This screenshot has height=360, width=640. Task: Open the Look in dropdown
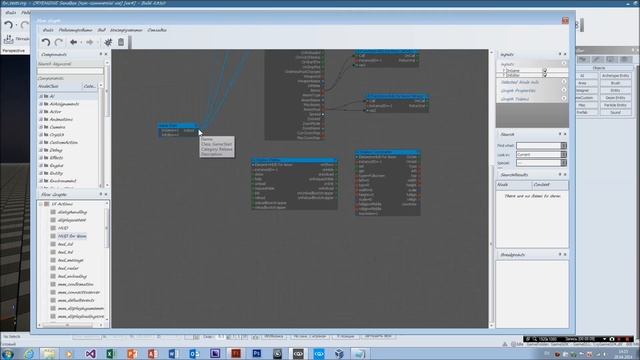click(x=564, y=154)
